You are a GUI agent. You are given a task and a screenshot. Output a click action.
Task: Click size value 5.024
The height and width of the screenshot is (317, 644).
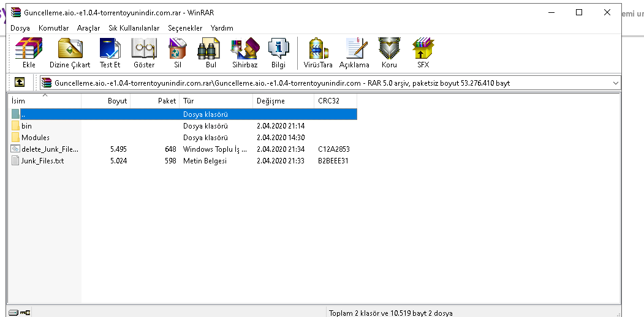pos(119,161)
